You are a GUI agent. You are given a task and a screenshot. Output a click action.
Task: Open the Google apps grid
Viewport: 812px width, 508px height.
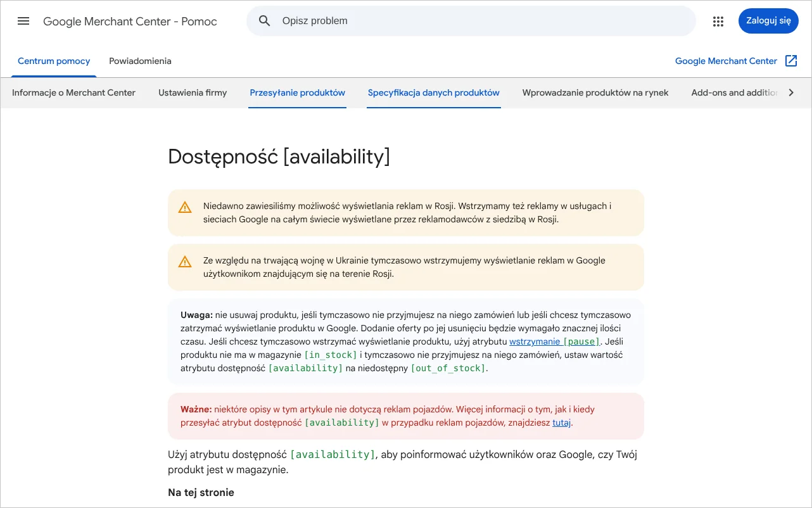[x=718, y=22]
